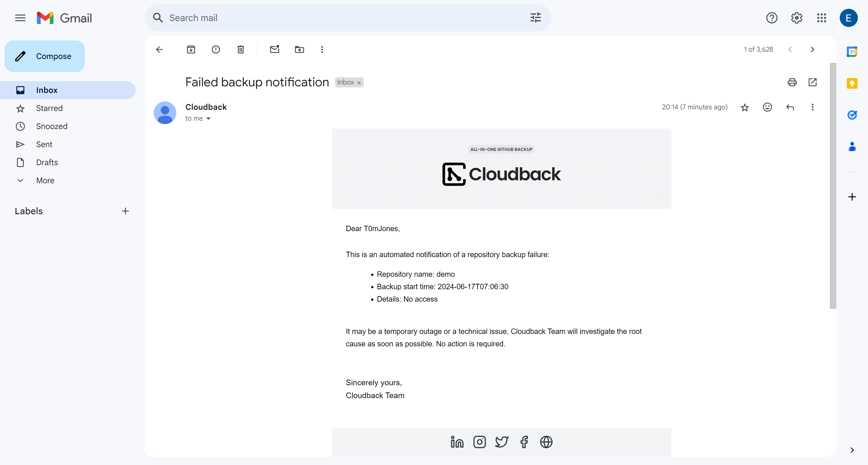This screenshot has height=465, width=868.
Task: Delete the email with the trash icon
Action: click(241, 49)
